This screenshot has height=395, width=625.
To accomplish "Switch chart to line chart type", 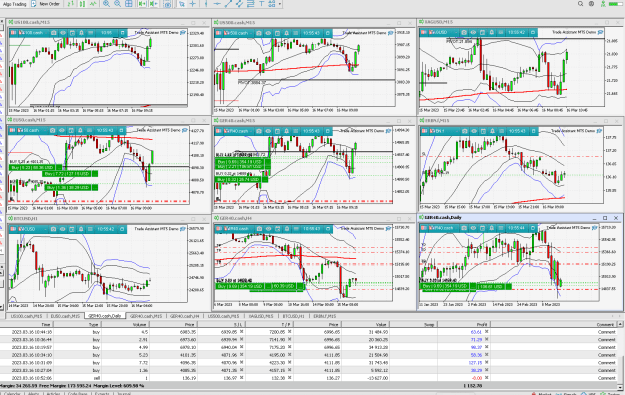I will coord(93,4).
